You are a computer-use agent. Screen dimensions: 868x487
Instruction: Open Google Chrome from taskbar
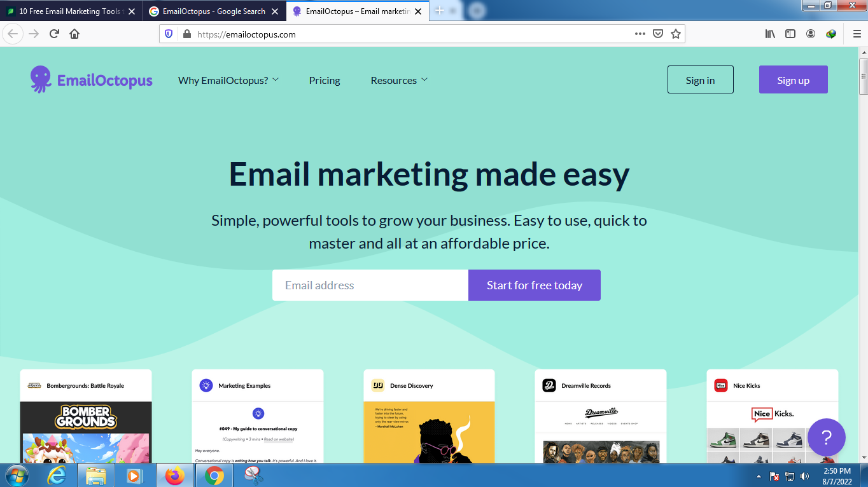(x=214, y=475)
